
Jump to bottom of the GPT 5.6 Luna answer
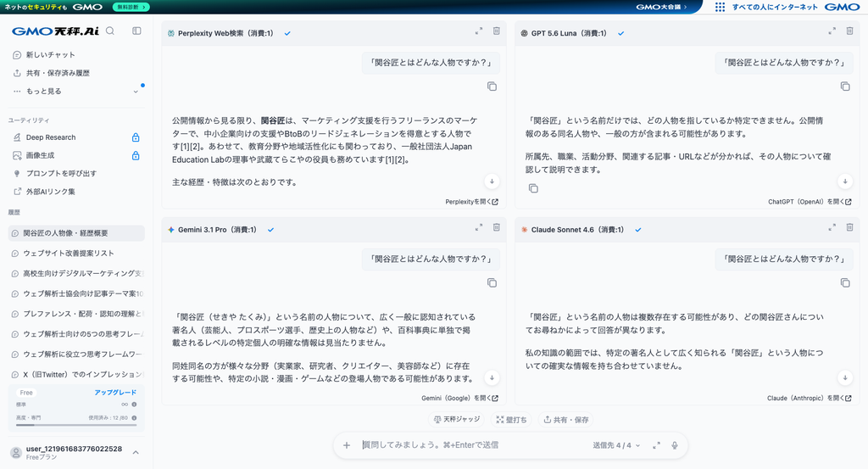pos(845,181)
